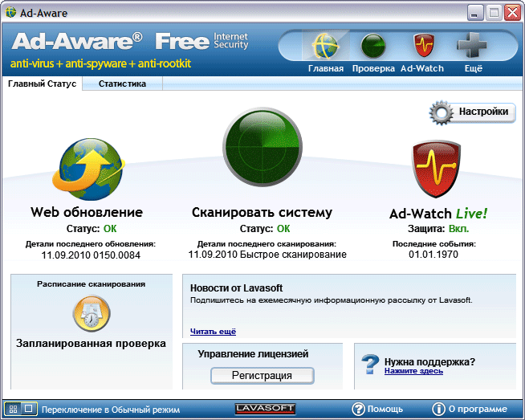The image size is (525, 420).
Task: Open the Проверка radar icon
Action: [373, 46]
